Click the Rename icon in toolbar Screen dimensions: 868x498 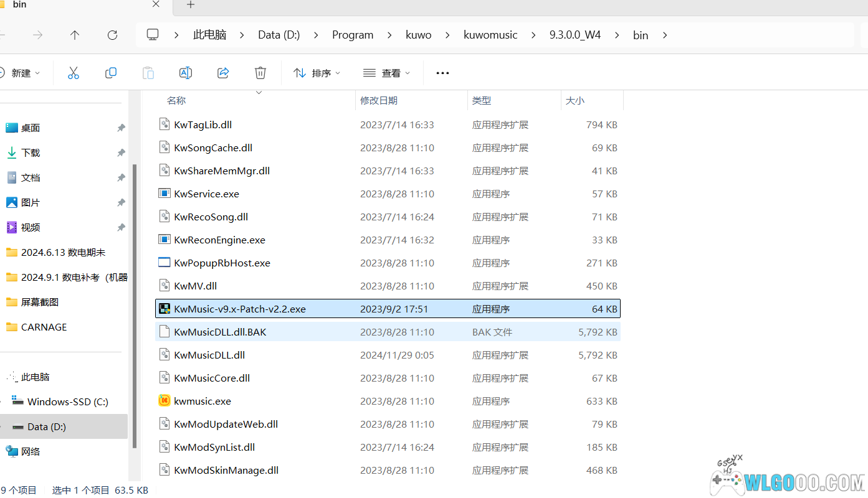(x=186, y=73)
